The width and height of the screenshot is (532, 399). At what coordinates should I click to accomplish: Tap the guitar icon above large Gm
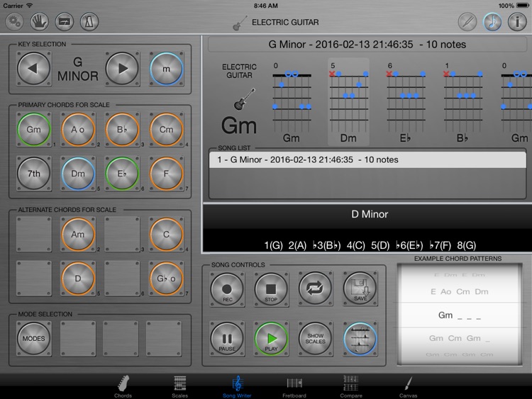pyautogui.click(x=244, y=99)
